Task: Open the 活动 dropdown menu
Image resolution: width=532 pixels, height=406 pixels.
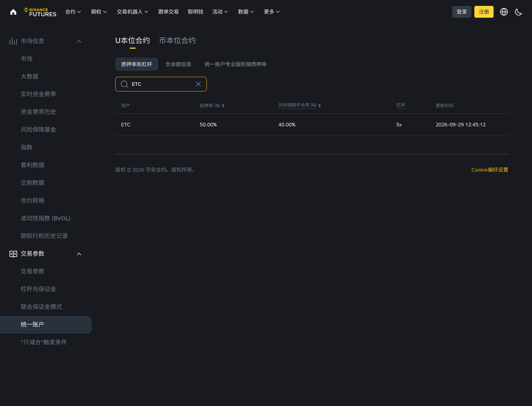Action: (220, 12)
